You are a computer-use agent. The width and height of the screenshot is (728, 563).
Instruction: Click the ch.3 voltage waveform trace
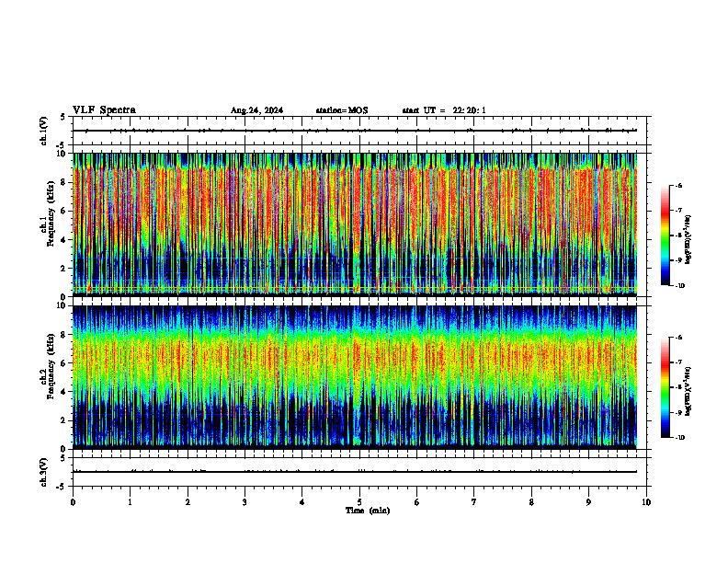[x=355, y=472]
